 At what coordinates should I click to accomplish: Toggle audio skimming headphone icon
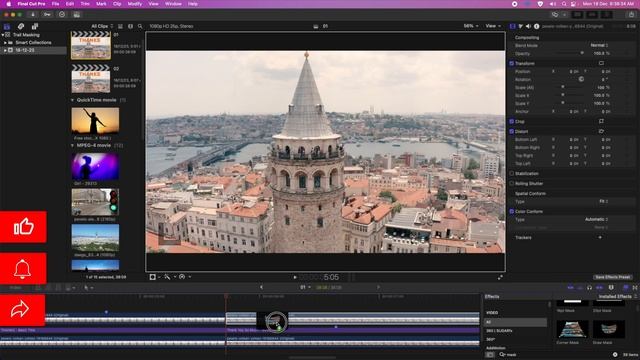(589, 288)
